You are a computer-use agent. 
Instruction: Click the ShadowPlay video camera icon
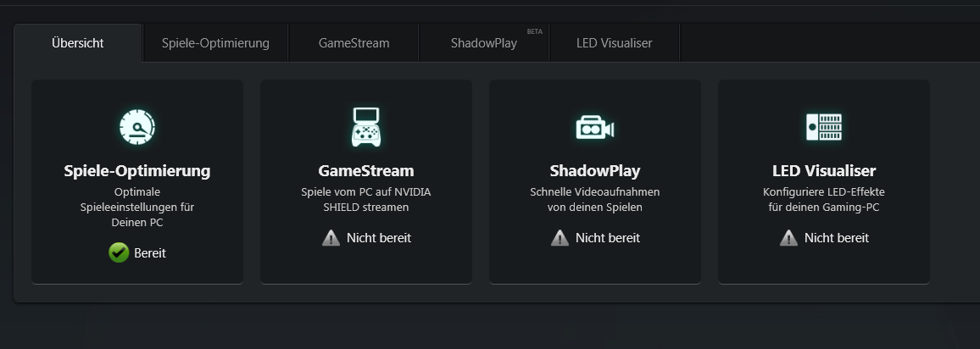coord(594,128)
